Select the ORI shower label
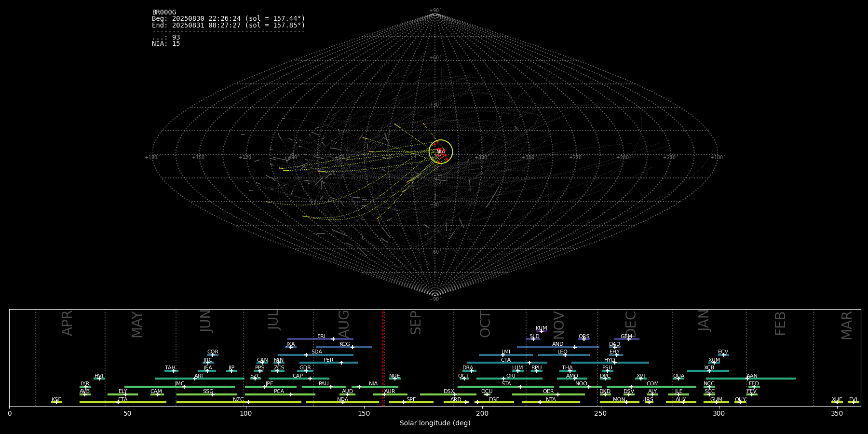The width and height of the screenshot is (868, 434). pos(511,376)
